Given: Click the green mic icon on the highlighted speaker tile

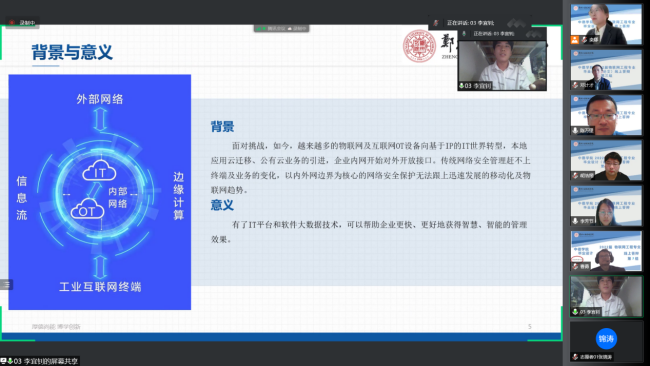Looking at the screenshot, I should coord(575,311).
